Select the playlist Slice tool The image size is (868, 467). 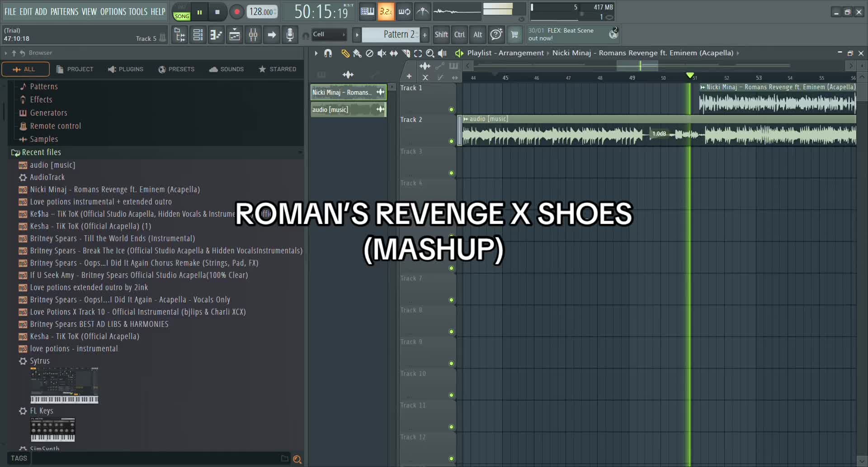click(406, 53)
